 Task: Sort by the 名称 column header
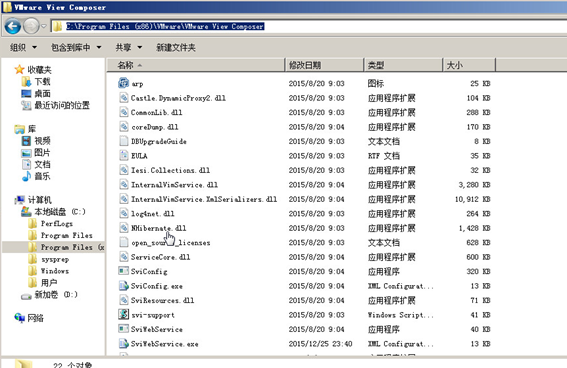(196, 65)
